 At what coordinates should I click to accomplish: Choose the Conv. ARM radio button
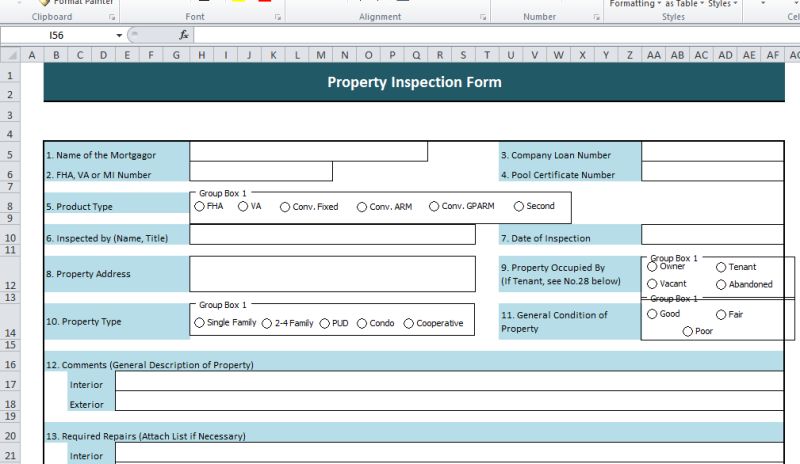[362, 207]
